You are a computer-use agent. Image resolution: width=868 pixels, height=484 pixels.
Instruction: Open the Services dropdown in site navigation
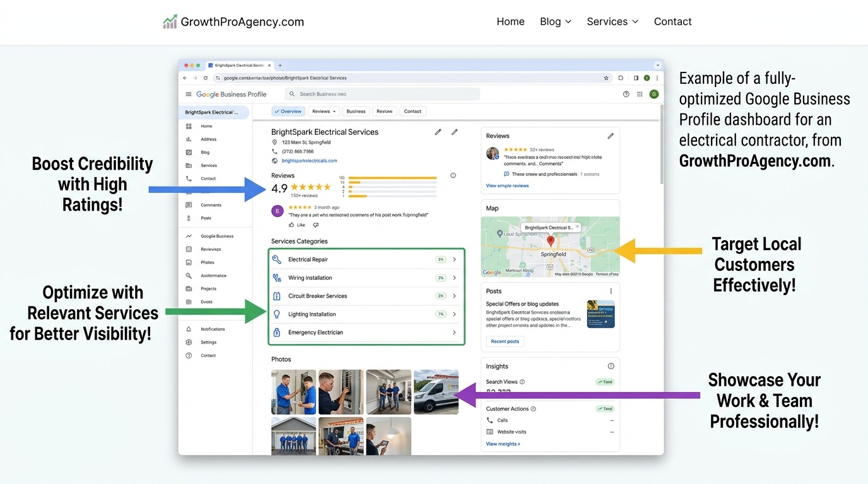613,21
